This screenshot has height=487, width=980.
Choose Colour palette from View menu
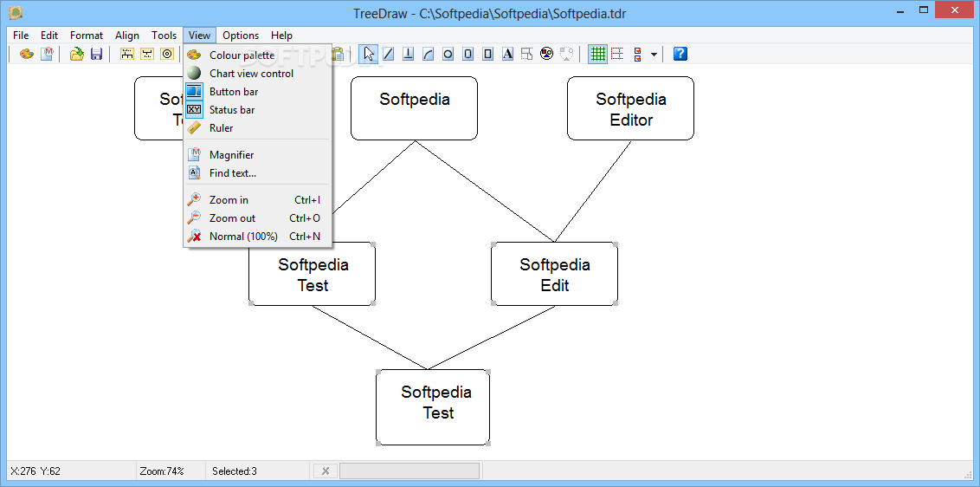pos(257,55)
